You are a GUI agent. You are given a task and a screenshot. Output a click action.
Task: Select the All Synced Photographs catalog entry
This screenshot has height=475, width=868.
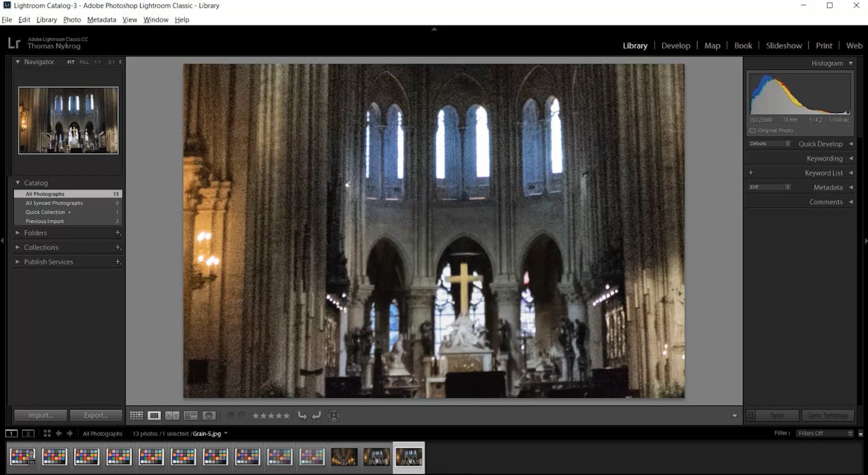point(54,203)
